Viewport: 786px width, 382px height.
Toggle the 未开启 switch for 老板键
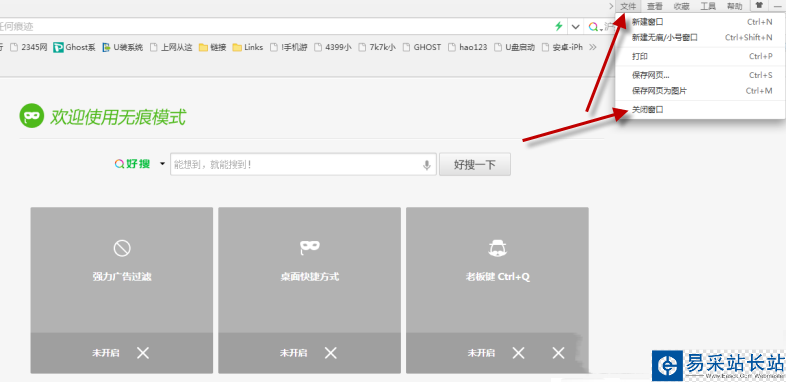click(496, 353)
